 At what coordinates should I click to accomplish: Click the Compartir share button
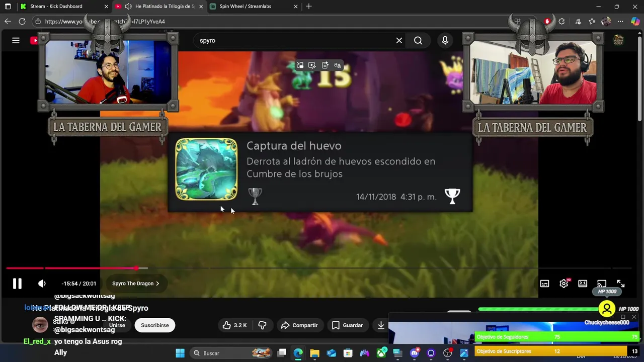tap(299, 325)
